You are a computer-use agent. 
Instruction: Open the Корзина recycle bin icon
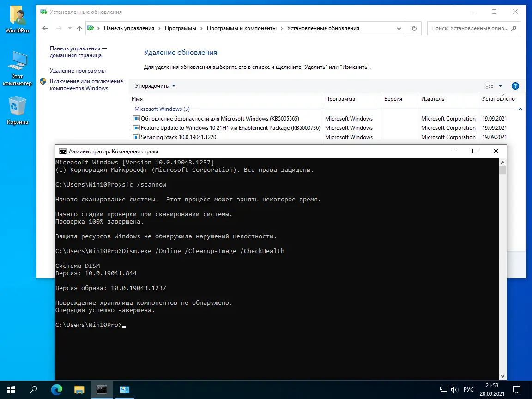pyautogui.click(x=17, y=111)
